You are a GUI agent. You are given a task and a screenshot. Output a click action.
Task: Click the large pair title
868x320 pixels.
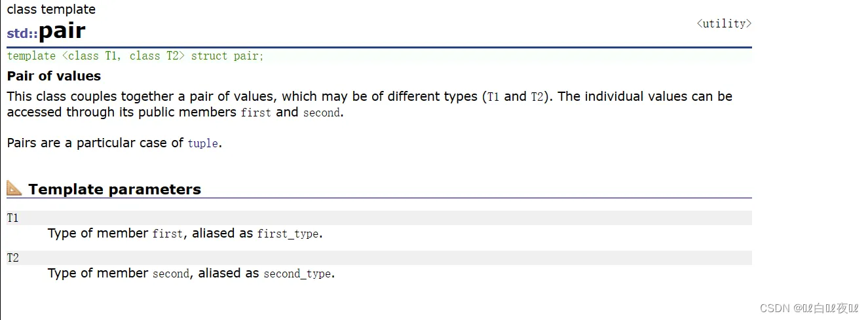(62, 31)
